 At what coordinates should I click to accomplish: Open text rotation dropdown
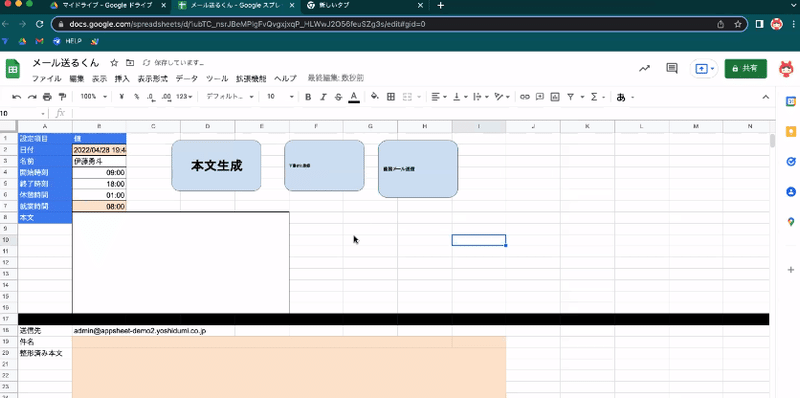tap(503, 97)
